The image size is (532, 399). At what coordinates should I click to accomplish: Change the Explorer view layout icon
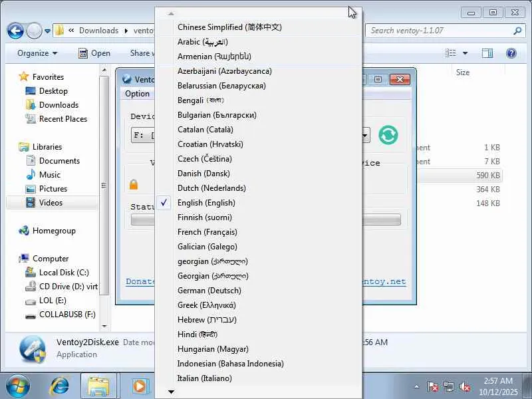coord(451,53)
